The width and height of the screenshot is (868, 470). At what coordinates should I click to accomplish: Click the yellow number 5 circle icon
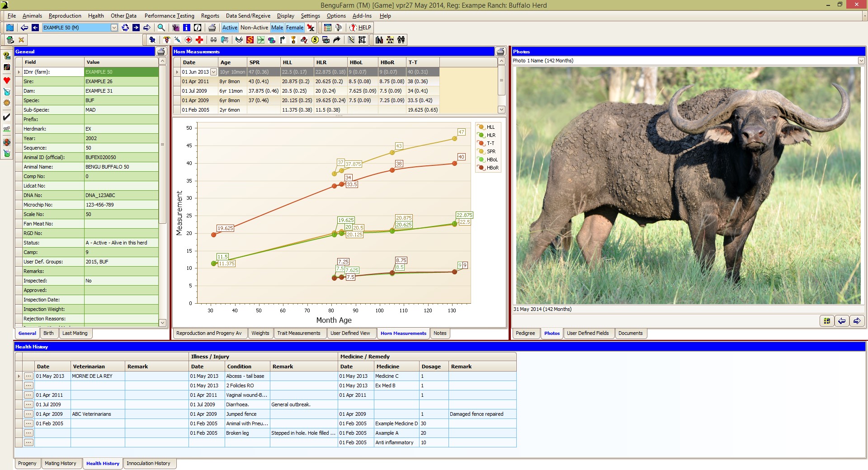[x=315, y=40]
